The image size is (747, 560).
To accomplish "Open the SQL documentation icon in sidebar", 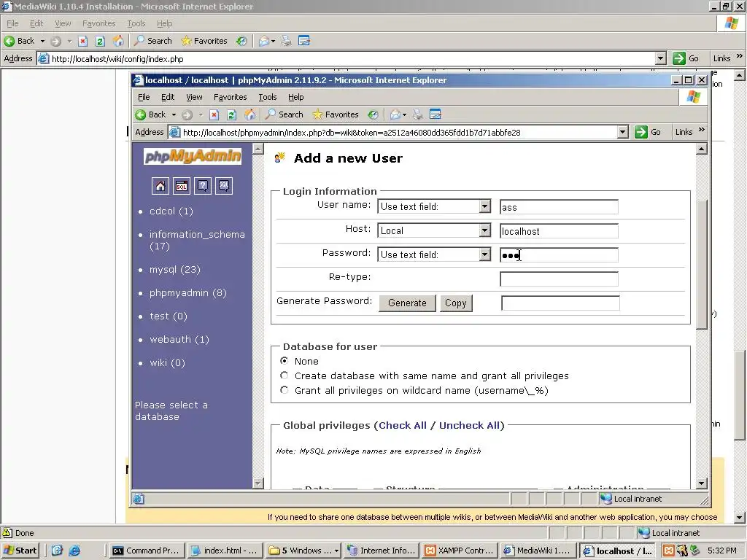I will click(224, 186).
